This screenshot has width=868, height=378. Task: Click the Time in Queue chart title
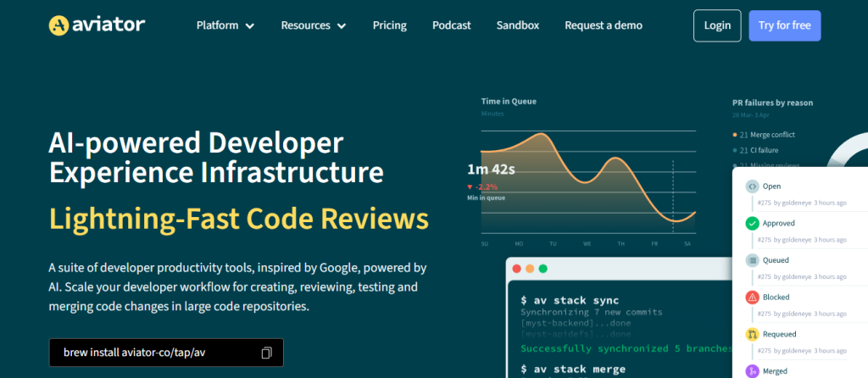509,101
